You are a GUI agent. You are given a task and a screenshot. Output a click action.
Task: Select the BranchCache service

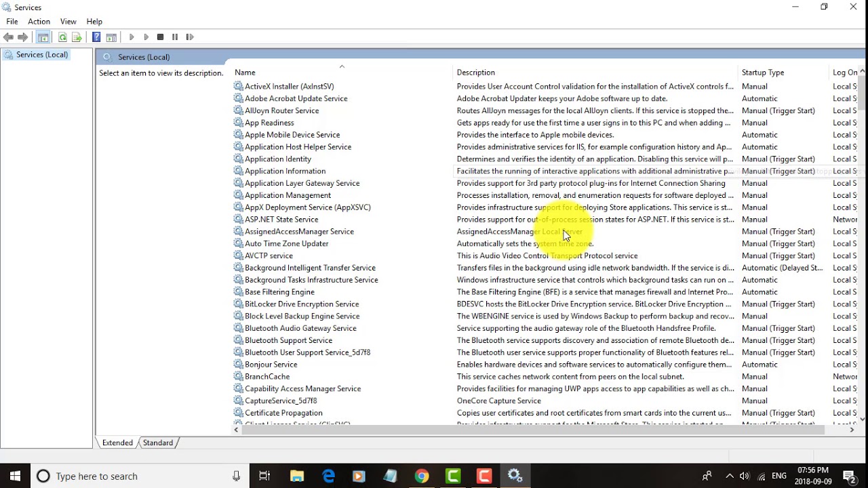tap(267, 377)
